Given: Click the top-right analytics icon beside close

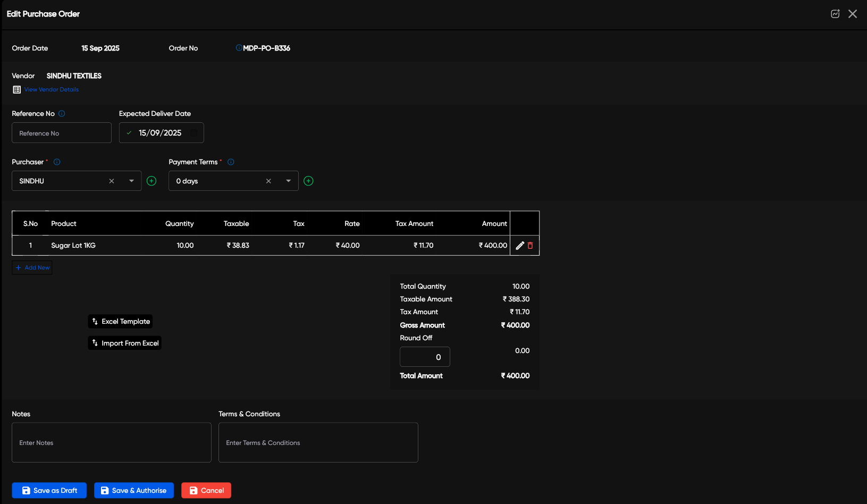Looking at the screenshot, I should pyautogui.click(x=835, y=14).
